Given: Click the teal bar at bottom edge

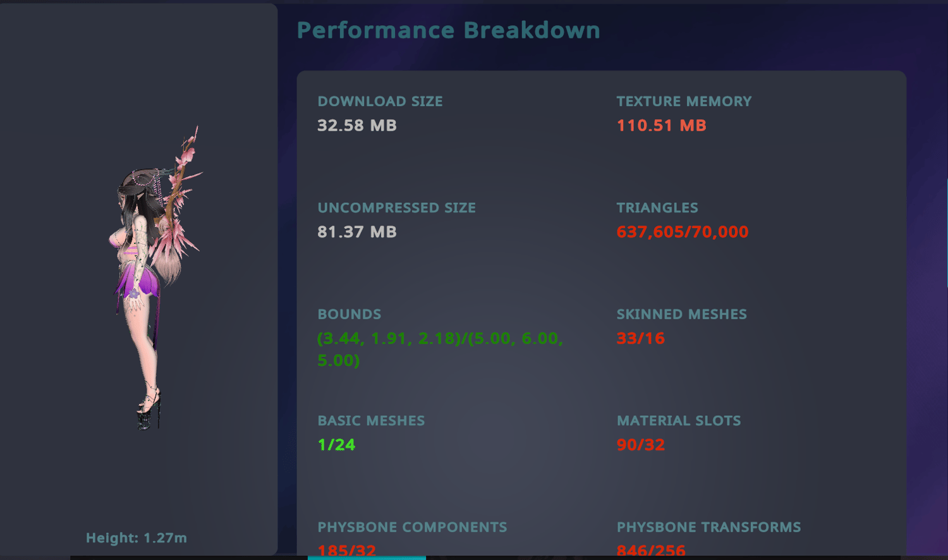Looking at the screenshot, I should tap(367, 558).
